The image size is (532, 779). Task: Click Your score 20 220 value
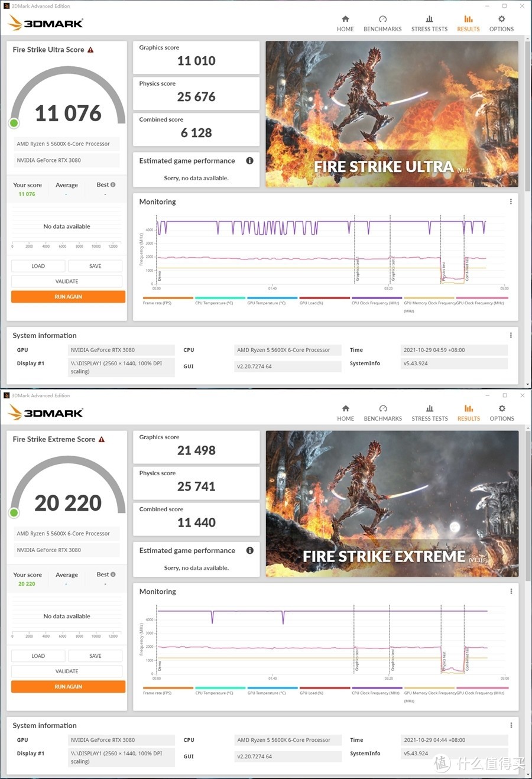pos(27,583)
